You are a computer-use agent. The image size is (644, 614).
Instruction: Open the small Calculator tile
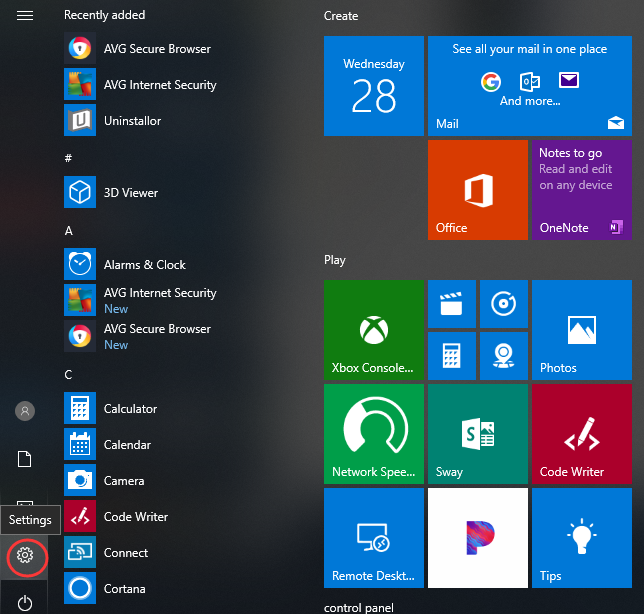point(452,356)
